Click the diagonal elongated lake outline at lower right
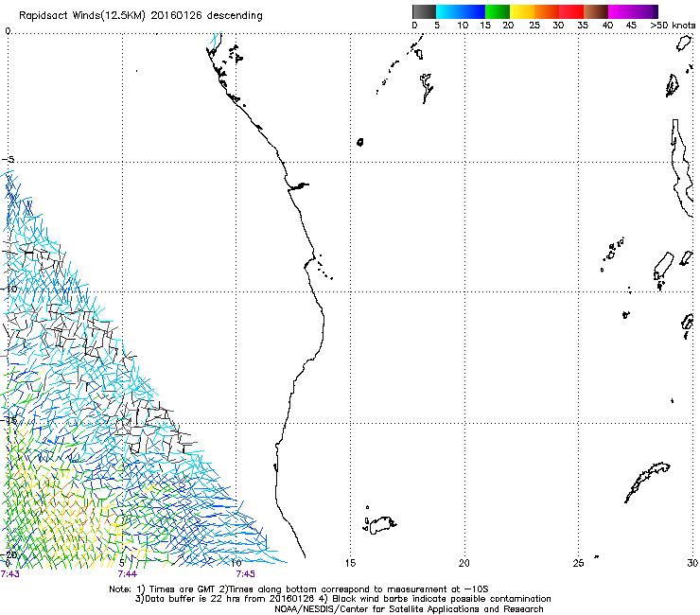 tap(647, 483)
